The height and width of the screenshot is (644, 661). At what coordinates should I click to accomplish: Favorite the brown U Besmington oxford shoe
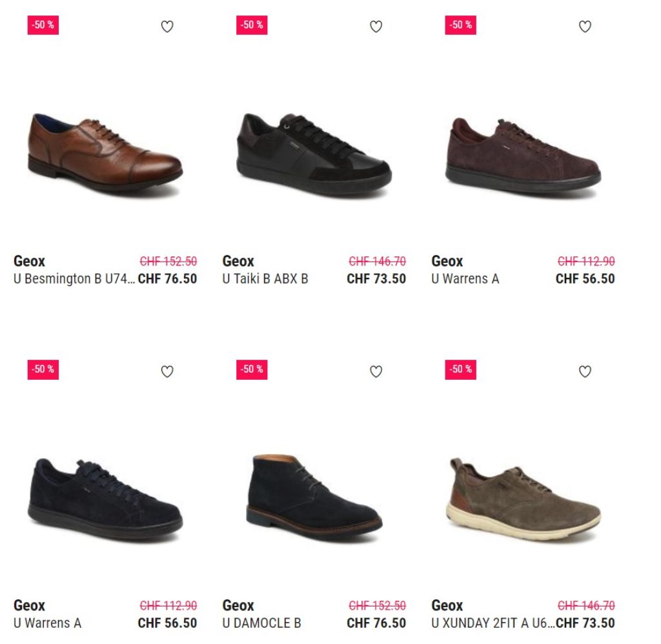[167, 26]
